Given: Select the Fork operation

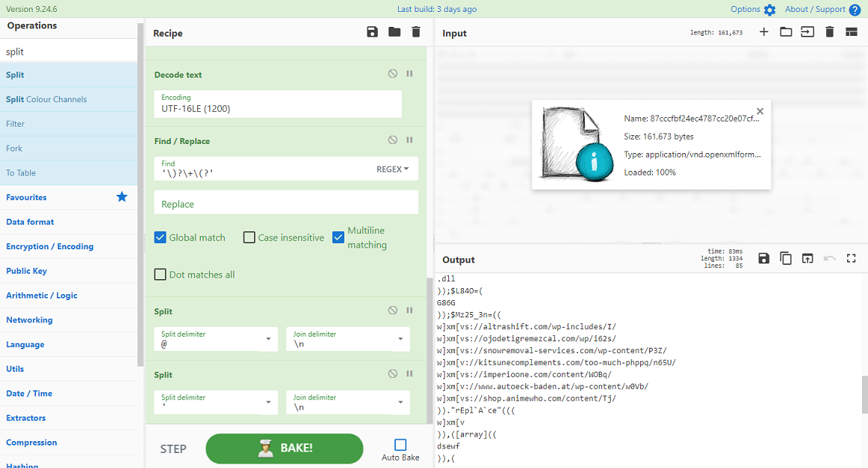Looking at the screenshot, I should coord(69,149).
